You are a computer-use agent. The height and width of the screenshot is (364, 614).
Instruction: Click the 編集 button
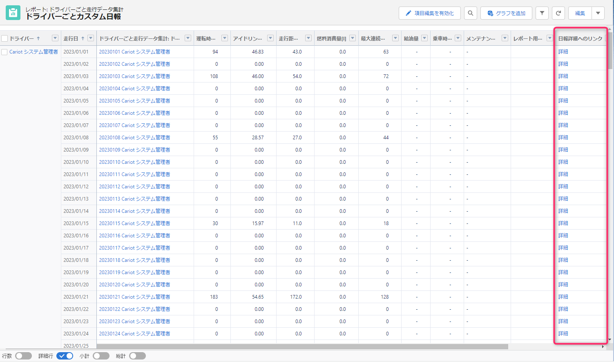[580, 13]
